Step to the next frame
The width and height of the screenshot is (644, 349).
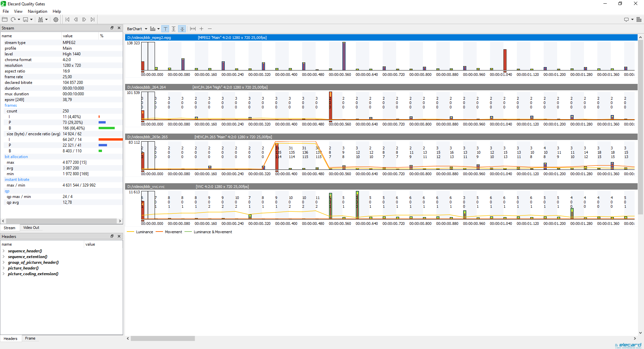84,19
